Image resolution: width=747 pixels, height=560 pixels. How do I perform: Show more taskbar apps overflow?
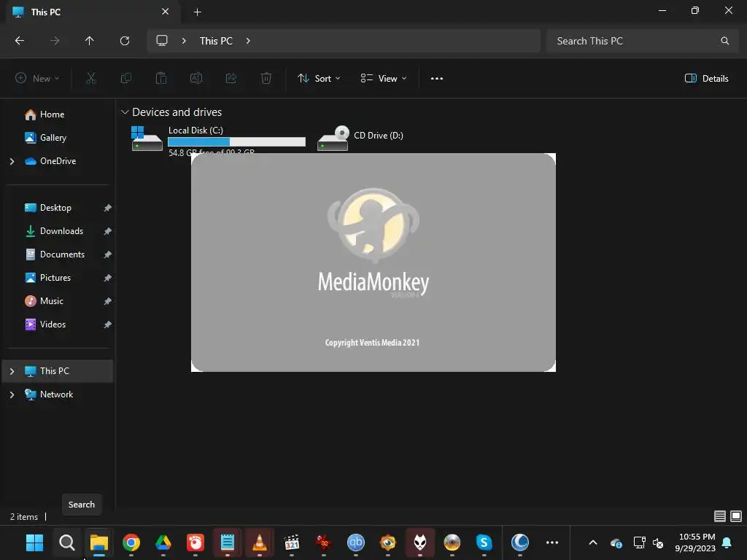(x=552, y=542)
